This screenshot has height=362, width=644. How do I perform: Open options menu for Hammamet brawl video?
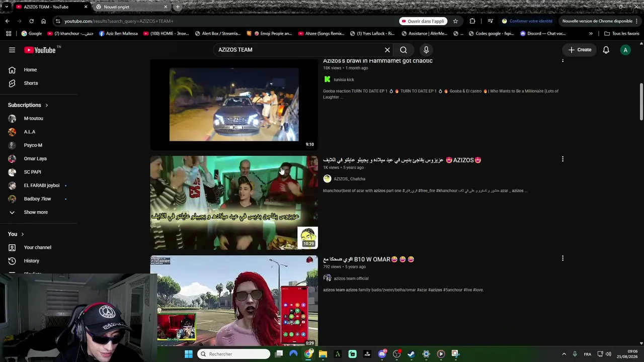point(562,61)
